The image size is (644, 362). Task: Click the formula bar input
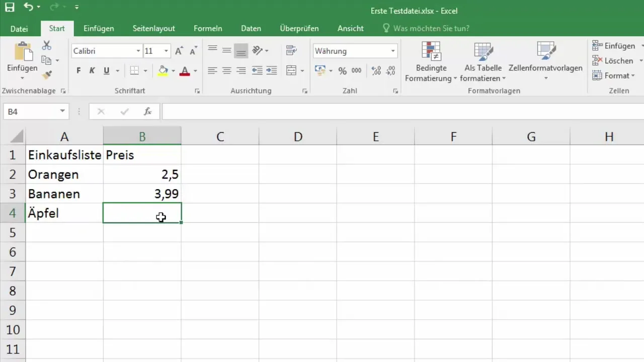coord(403,112)
